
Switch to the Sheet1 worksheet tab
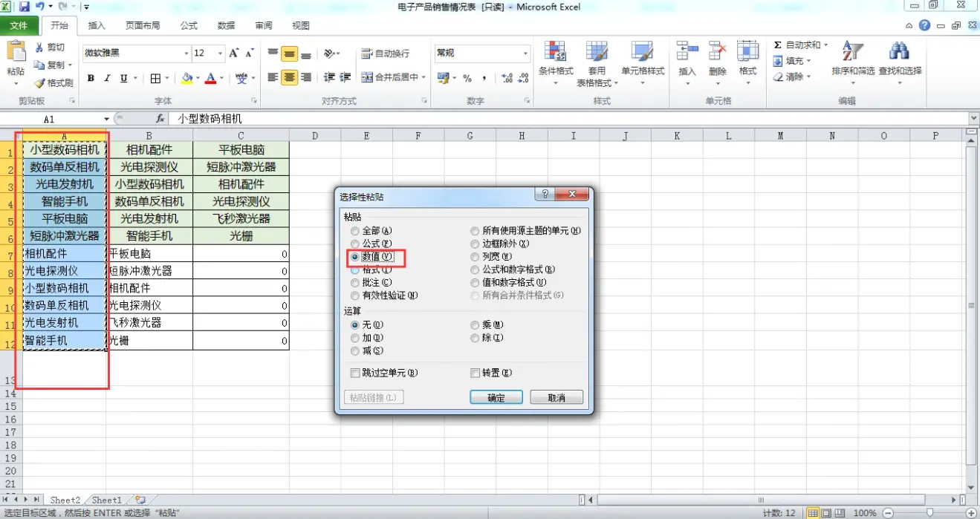[x=107, y=500]
